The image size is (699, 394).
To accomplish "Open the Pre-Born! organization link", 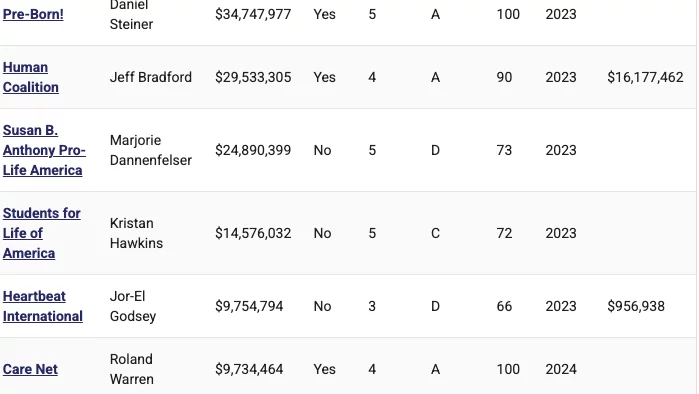I will pos(33,14).
